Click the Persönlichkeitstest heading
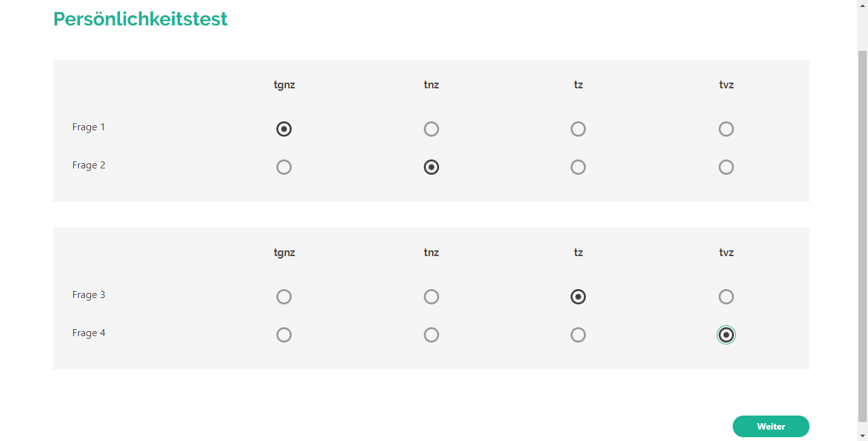868x441 pixels. point(140,19)
